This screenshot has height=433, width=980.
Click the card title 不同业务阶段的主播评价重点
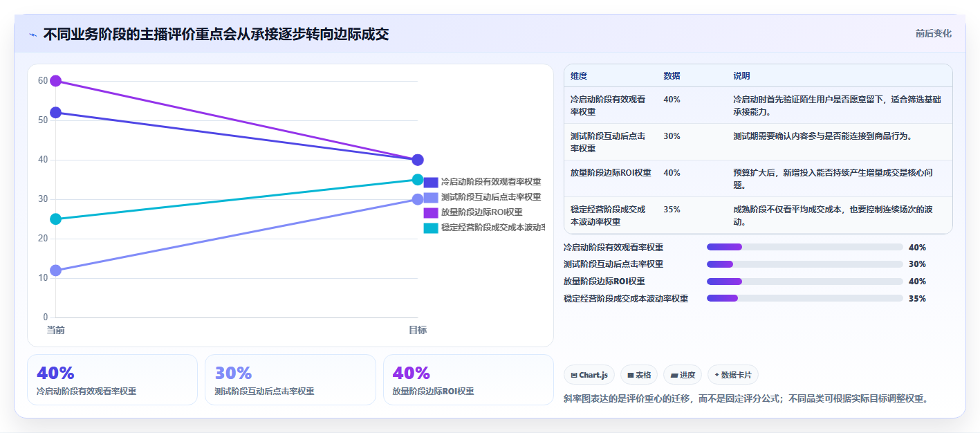(216, 34)
